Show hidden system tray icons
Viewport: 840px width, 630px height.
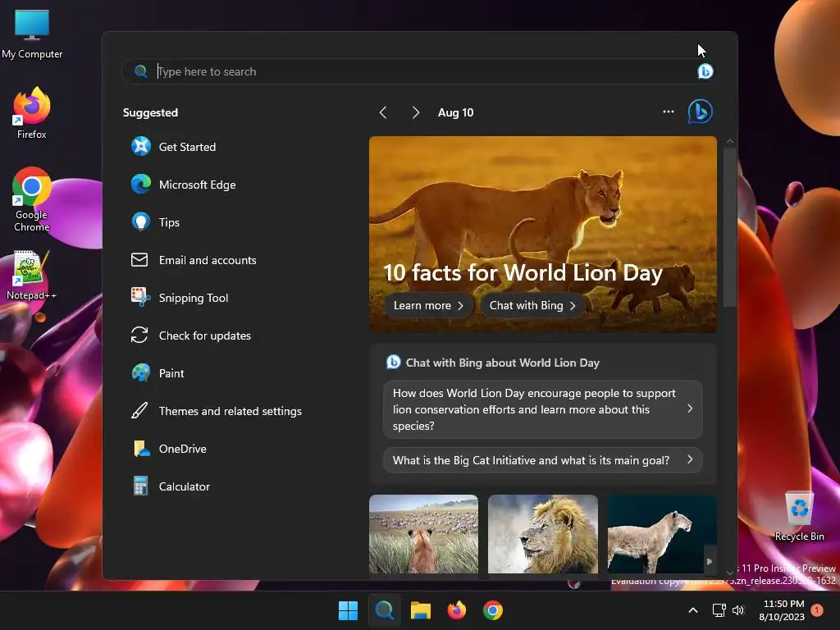click(692, 610)
